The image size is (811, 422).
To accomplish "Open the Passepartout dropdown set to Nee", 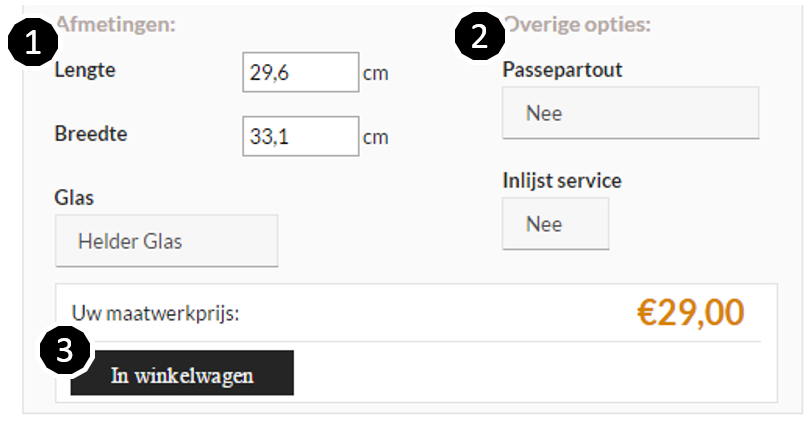I will (630, 113).
